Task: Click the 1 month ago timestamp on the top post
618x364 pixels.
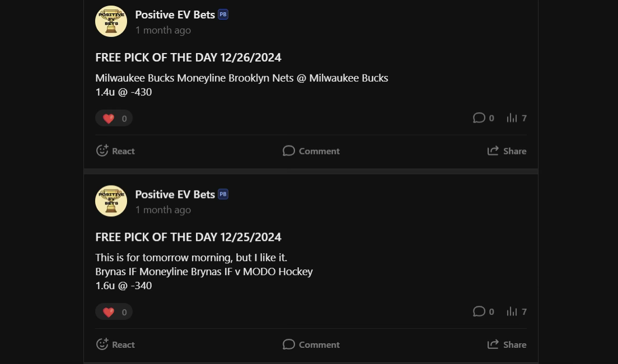Action: click(163, 30)
